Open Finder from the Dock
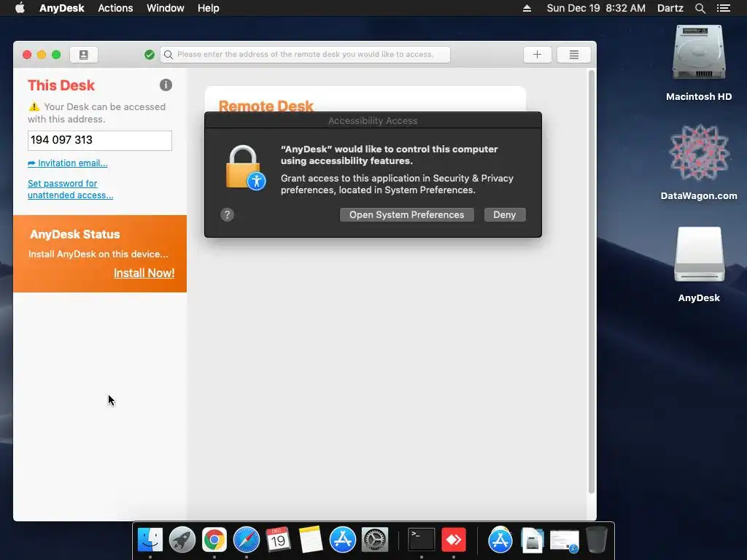The image size is (747, 560). coord(150,540)
